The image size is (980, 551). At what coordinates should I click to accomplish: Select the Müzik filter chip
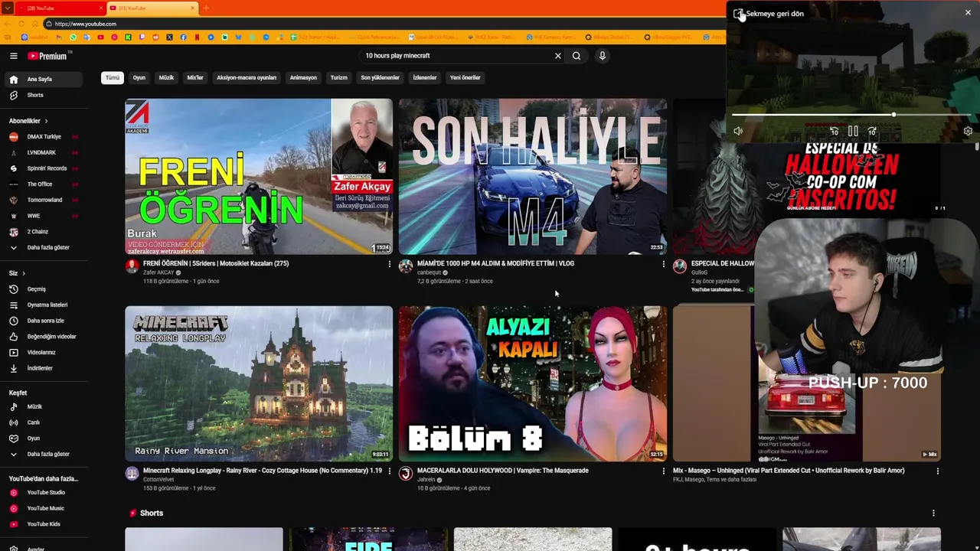click(166, 77)
